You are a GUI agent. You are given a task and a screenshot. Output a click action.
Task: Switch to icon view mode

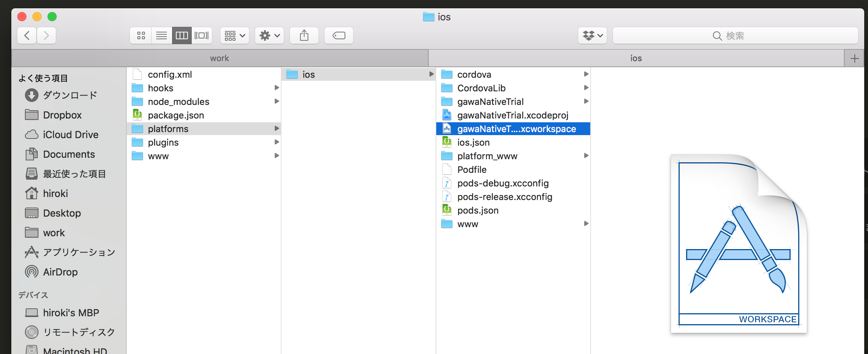[x=141, y=35]
